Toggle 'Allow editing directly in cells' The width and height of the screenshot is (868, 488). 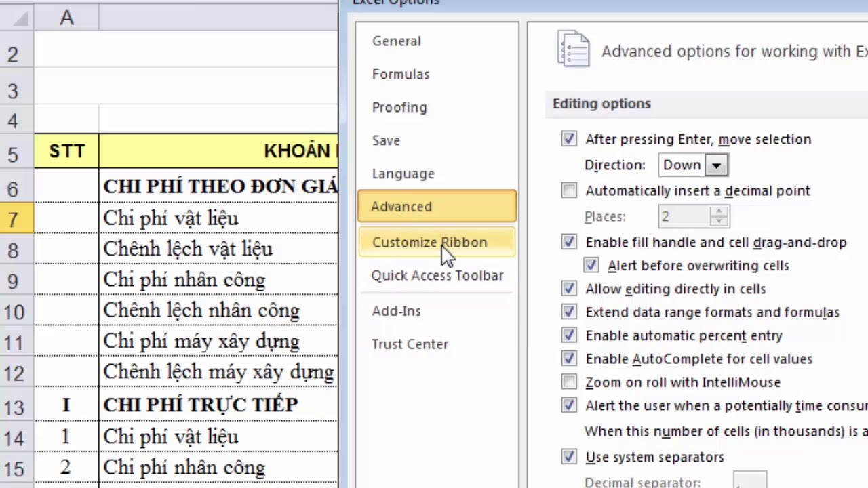pos(569,289)
